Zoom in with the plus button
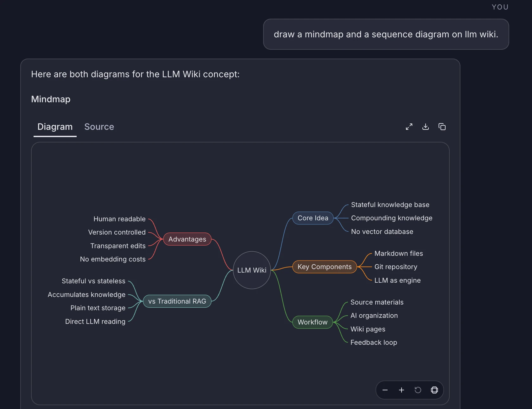The width and height of the screenshot is (532, 409). point(402,390)
